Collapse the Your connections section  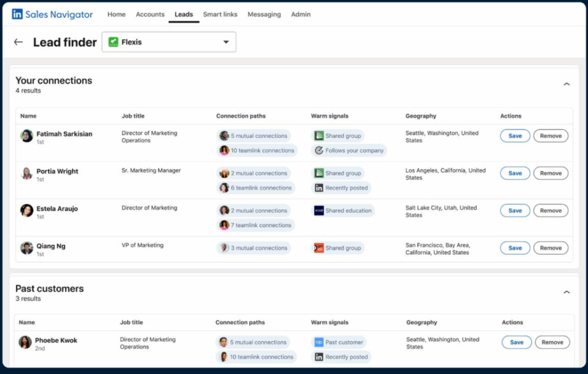click(x=567, y=84)
